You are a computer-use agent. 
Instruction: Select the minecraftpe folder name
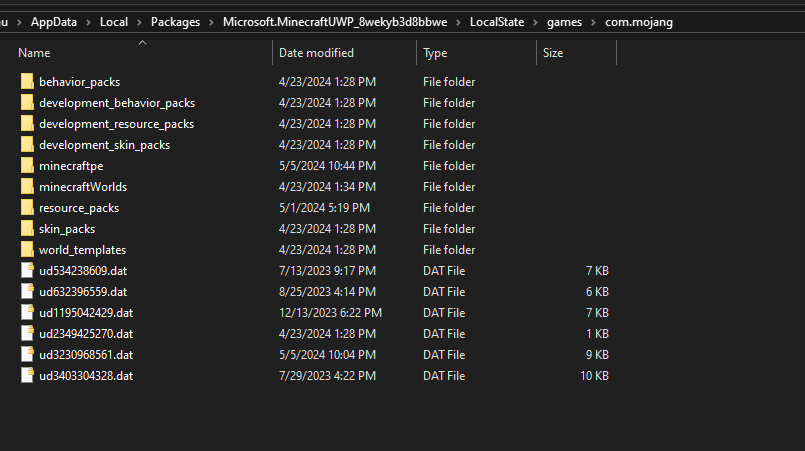[71, 166]
